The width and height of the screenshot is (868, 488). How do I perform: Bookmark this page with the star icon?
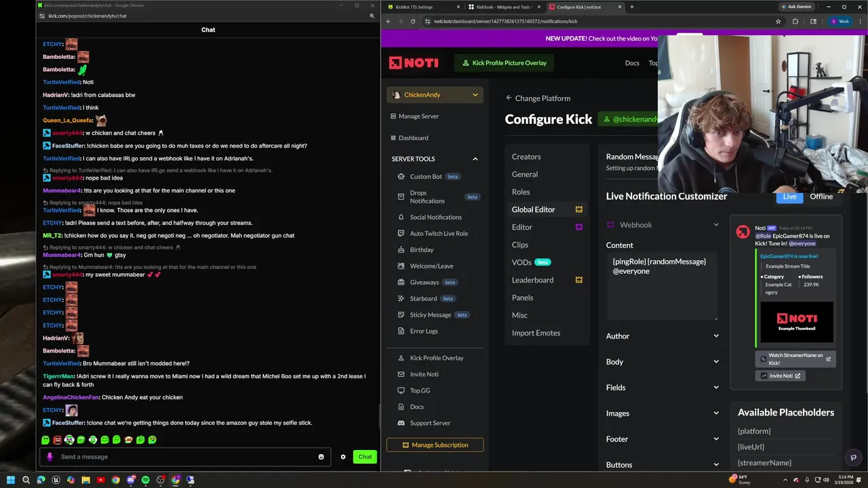778,21
